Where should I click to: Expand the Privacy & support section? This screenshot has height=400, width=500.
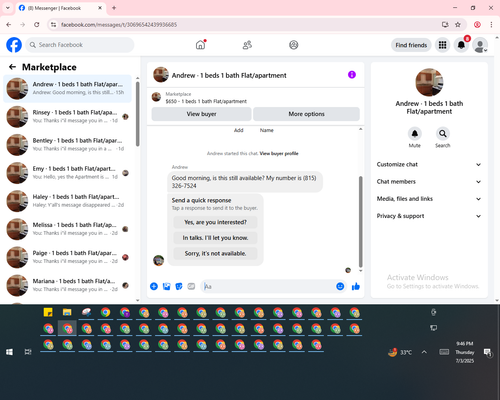(429, 216)
